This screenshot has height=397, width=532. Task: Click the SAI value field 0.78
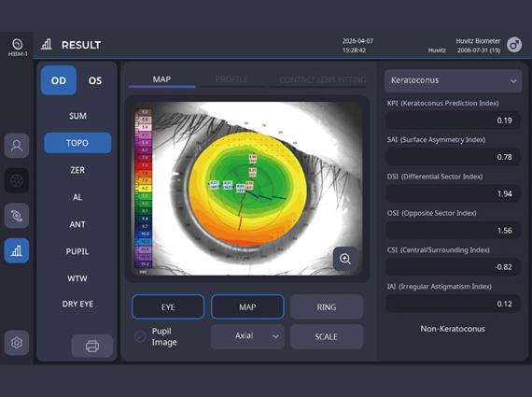pyautogui.click(x=454, y=157)
